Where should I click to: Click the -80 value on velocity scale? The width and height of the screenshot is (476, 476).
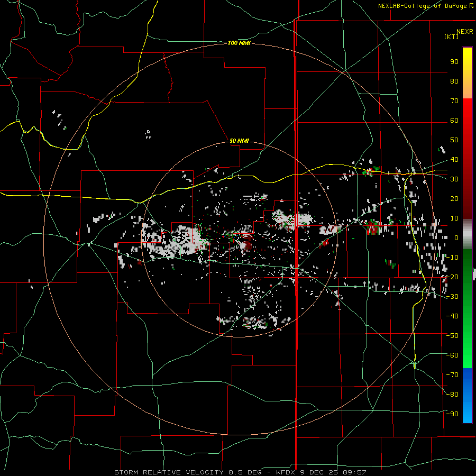[x=452, y=395]
